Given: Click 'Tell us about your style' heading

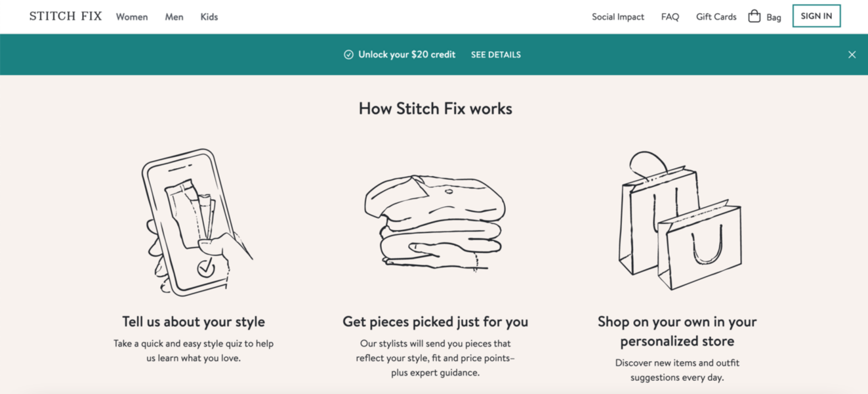Looking at the screenshot, I should 193,322.
